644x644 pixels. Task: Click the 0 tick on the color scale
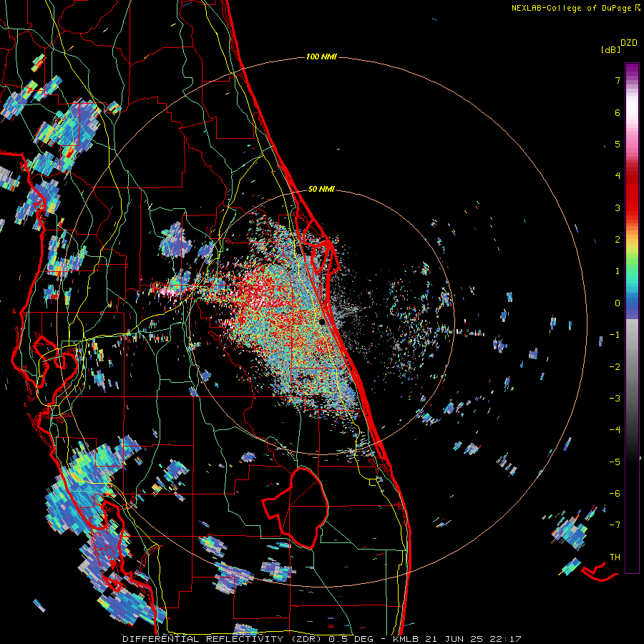618,303
